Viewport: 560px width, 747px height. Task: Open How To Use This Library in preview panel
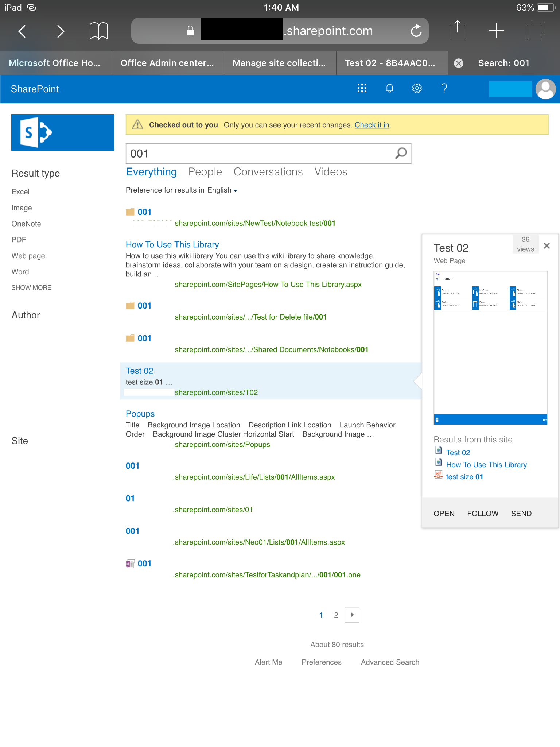(x=486, y=465)
